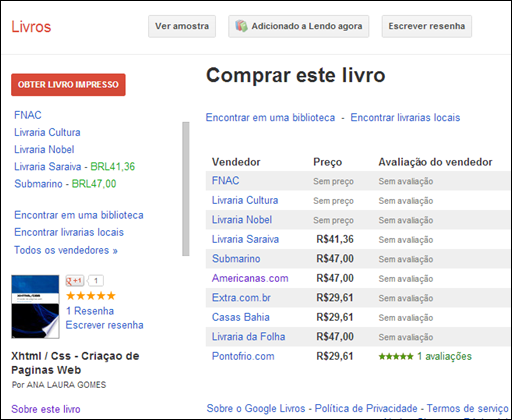Click the 1 avaliações link
The width and height of the screenshot is (512, 420).
click(x=444, y=356)
